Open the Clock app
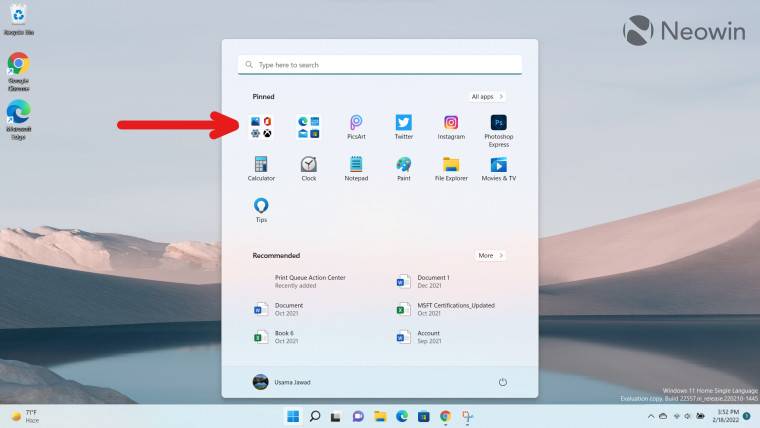The image size is (760, 428). click(309, 169)
